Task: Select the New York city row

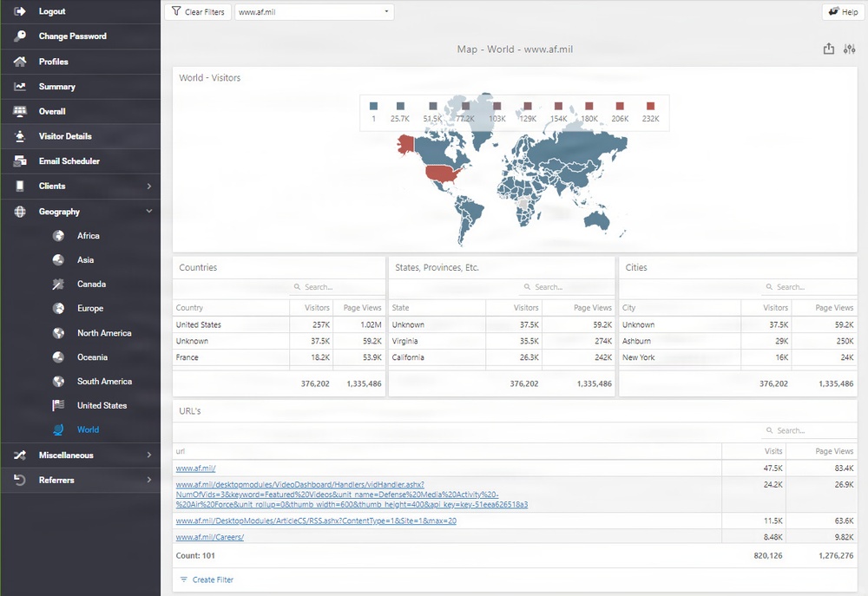Action: point(738,357)
